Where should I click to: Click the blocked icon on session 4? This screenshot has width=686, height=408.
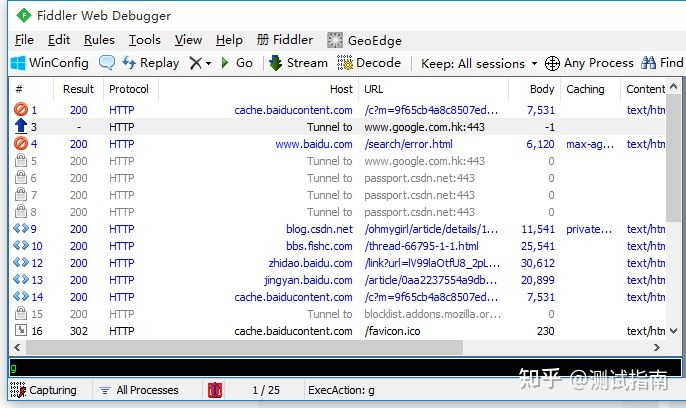[x=21, y=143]
